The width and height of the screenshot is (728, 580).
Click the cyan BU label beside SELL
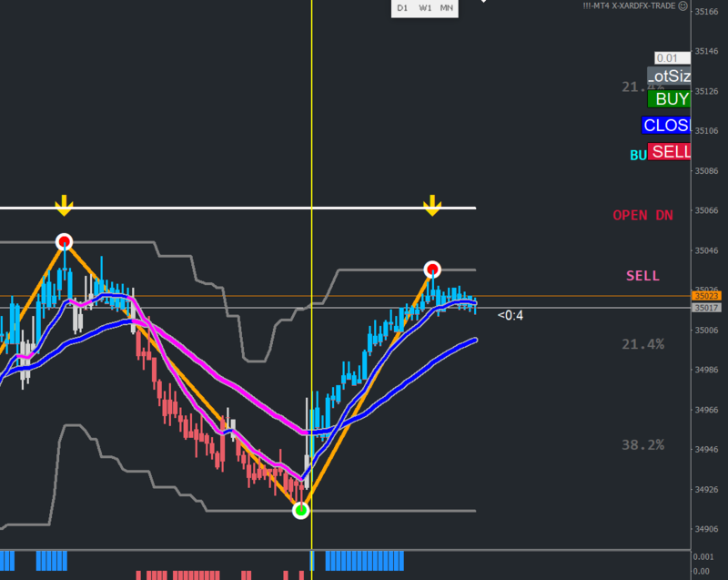tap(638, 155)
